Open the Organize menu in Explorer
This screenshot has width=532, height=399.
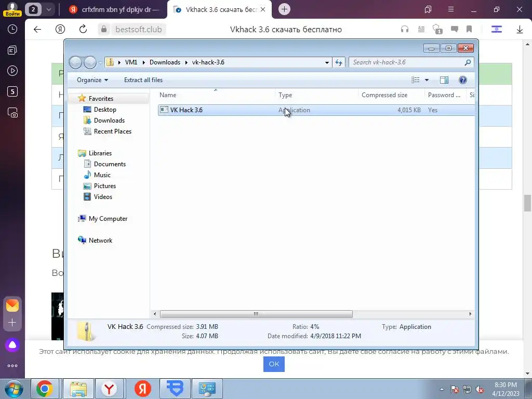point(92,80)
